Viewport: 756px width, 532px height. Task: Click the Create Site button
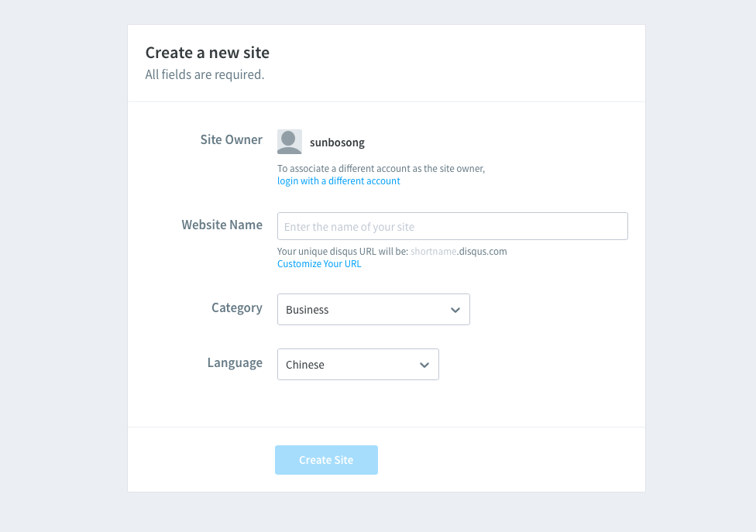(326, 460)
